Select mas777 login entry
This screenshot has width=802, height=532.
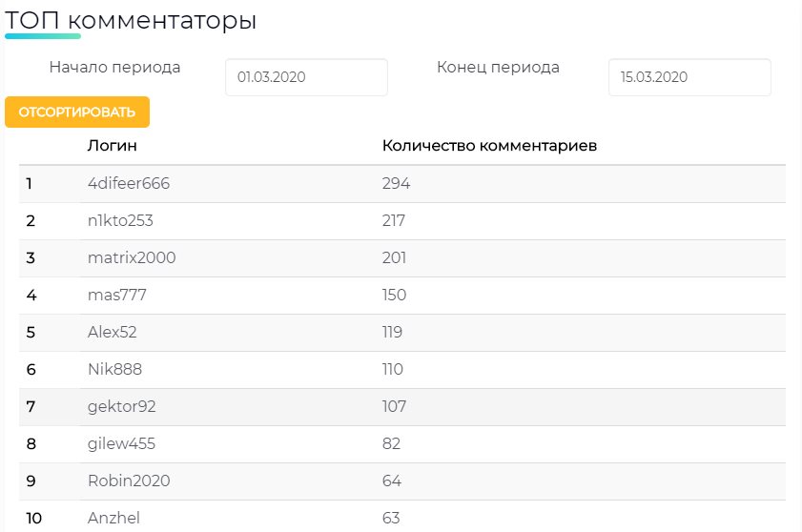click(x=117, y=296)
